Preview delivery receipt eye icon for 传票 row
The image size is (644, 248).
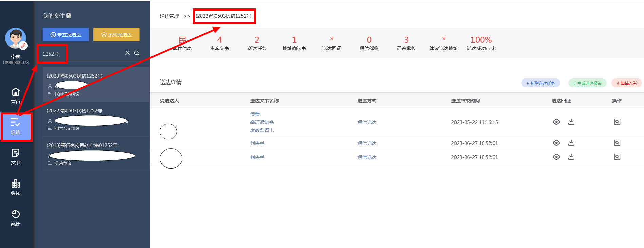(x=556, y=122)
